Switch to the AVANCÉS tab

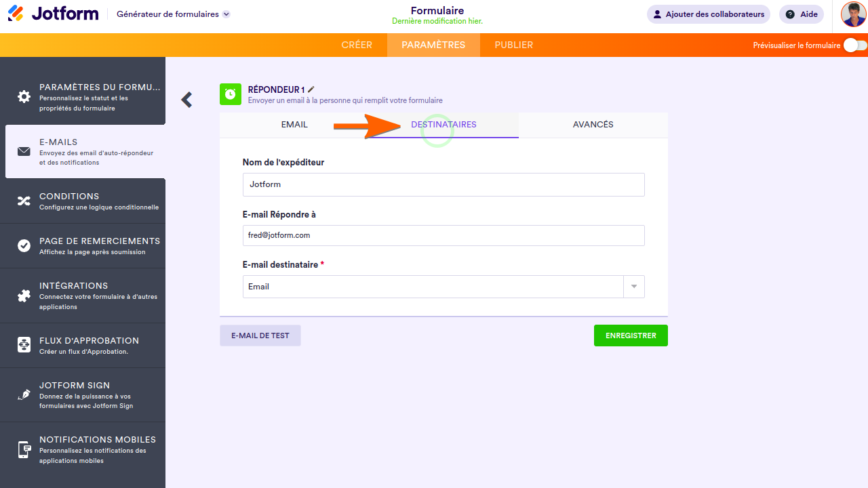click(x=593, y=125)
